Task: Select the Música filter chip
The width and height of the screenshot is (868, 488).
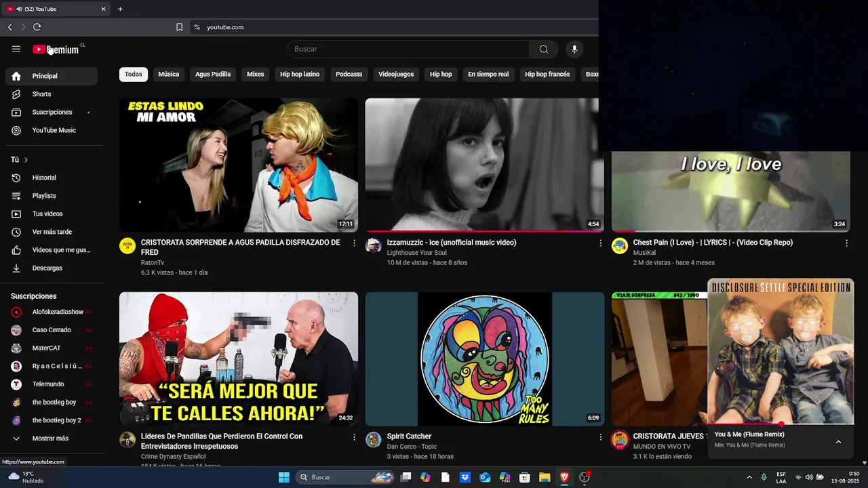Action: tap(169, 75)
